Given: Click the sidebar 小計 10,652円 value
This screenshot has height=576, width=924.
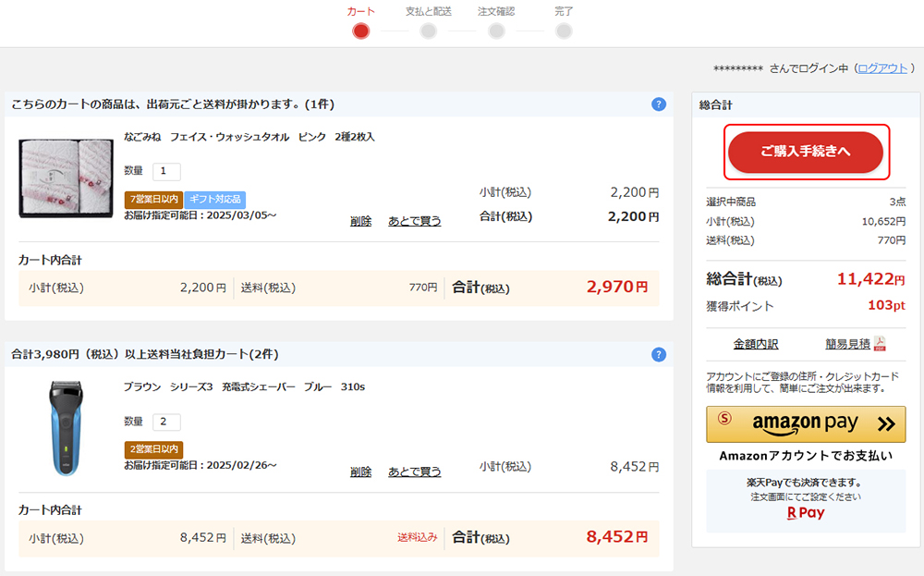Looking at the screenshot, I should click(x=883, y=222).
